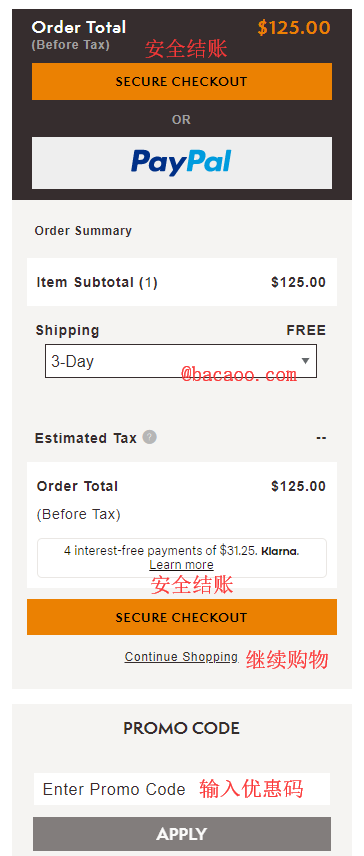This screenshot has width=364, height=856.
Task: Focus the Enter Promo Code field
Action: [182, 789]
